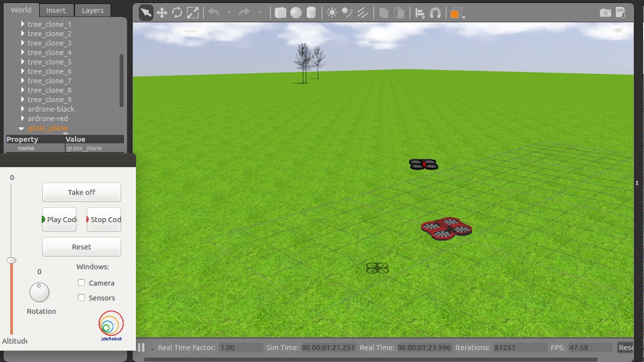Click the Real Time value field
This screenshot has height=362, width=644.
[x=424, y=347]
